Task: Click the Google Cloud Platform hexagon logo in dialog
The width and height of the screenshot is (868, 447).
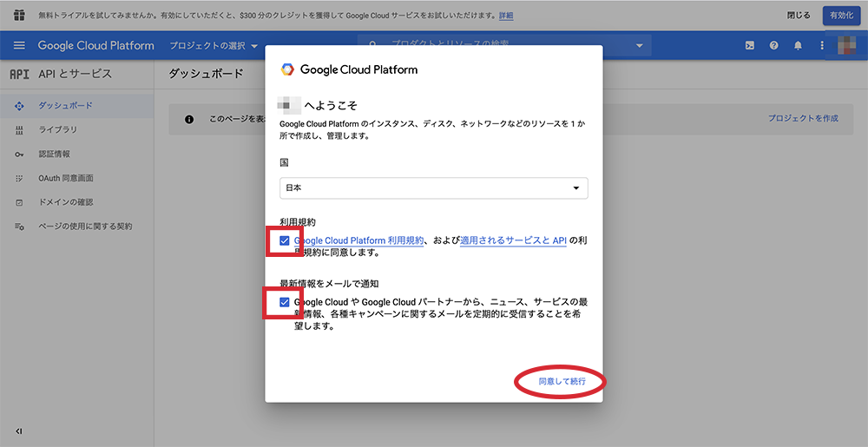Action: (x=287, y=69)
